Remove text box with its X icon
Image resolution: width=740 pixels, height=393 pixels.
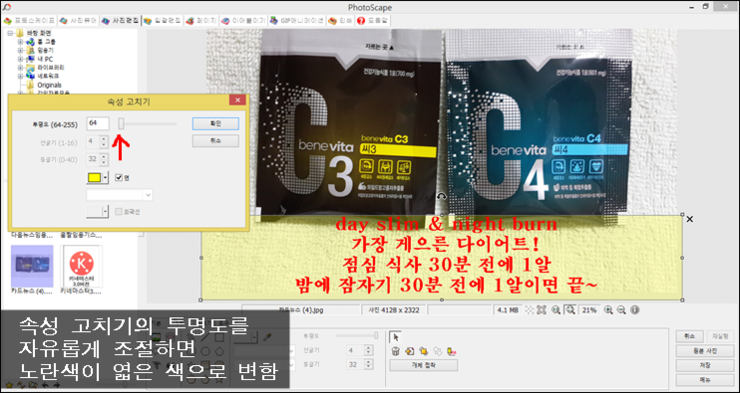(690, 219)
